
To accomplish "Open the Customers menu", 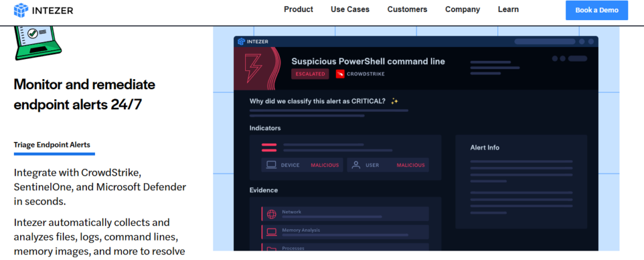I will click(407, 9).
